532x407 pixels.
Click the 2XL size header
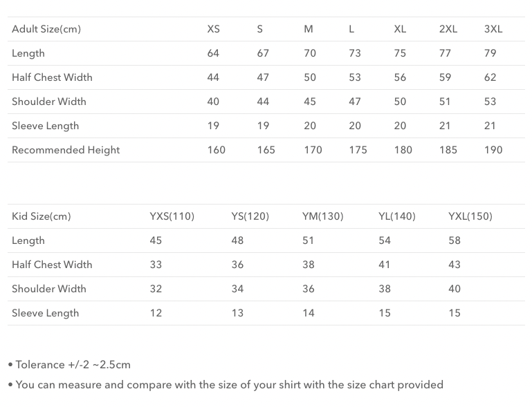coord(448,29)
